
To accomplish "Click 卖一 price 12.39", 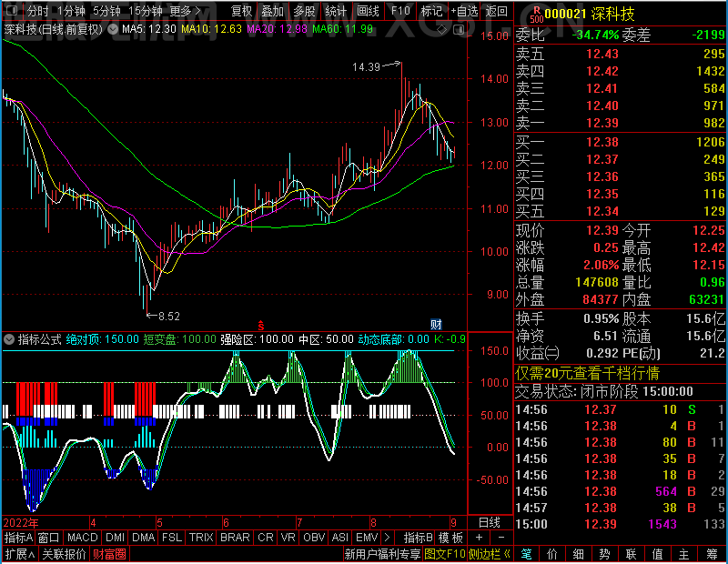I will [602, 123].
